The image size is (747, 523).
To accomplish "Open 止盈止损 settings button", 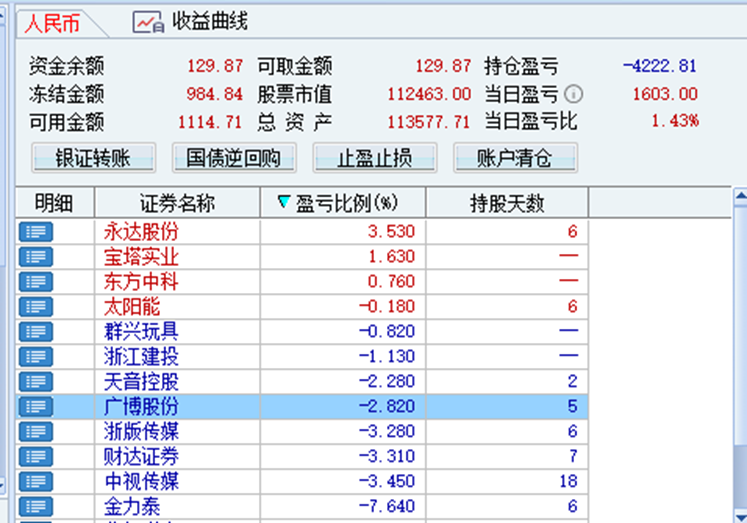I will pyautogui.click(x=375, y=158).
